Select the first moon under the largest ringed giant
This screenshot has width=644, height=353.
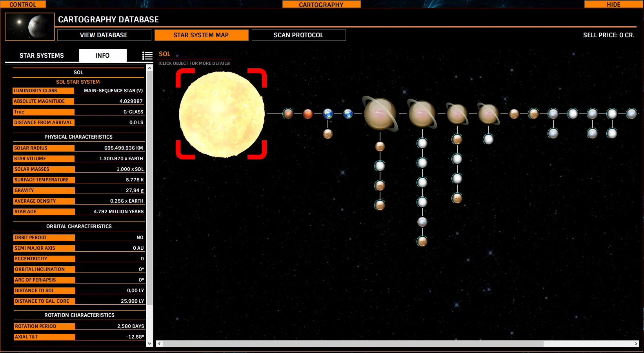[x=380, y=146]
